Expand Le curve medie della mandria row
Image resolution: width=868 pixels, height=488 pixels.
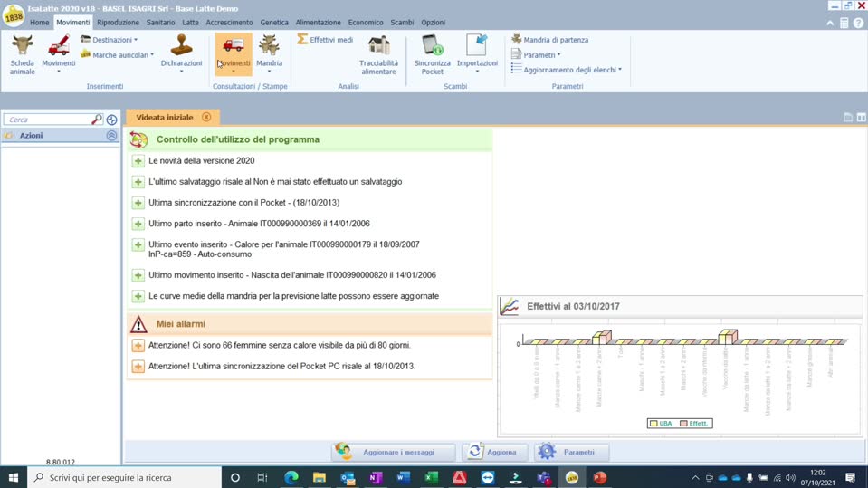(x=138, y=296)
